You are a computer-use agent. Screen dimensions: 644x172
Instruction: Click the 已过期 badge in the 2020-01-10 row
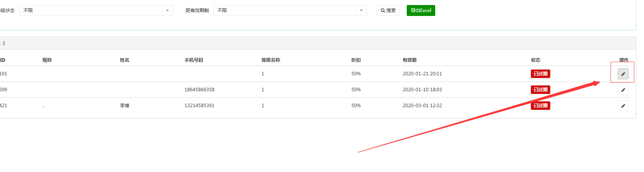541,90
